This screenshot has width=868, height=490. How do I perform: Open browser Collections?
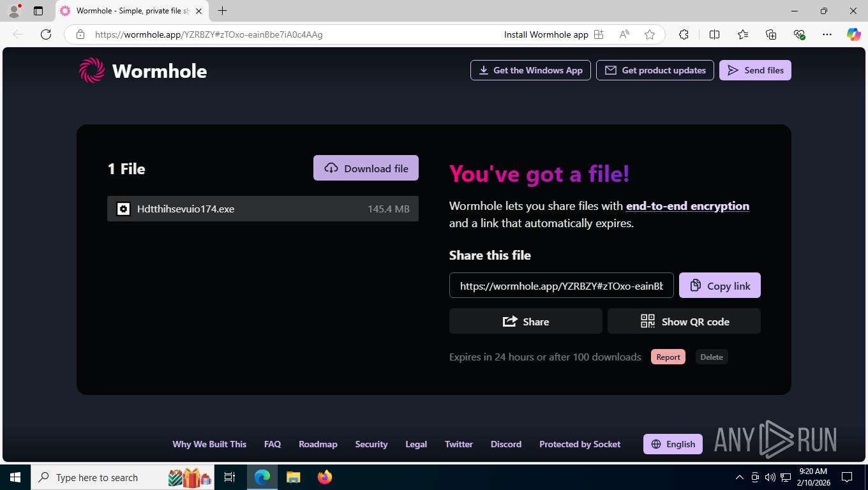[771, 34]
